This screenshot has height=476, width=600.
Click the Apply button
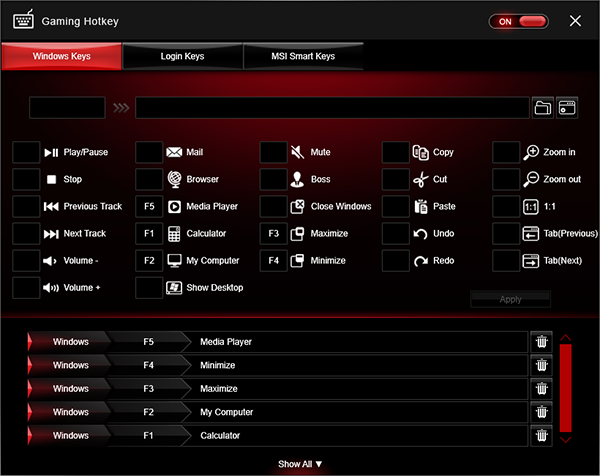point(510,299)
